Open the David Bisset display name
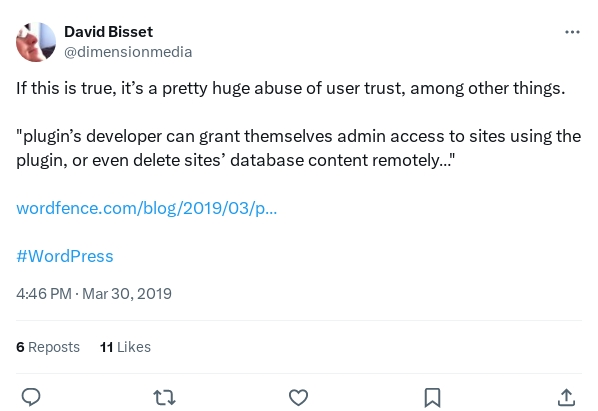 108,32
